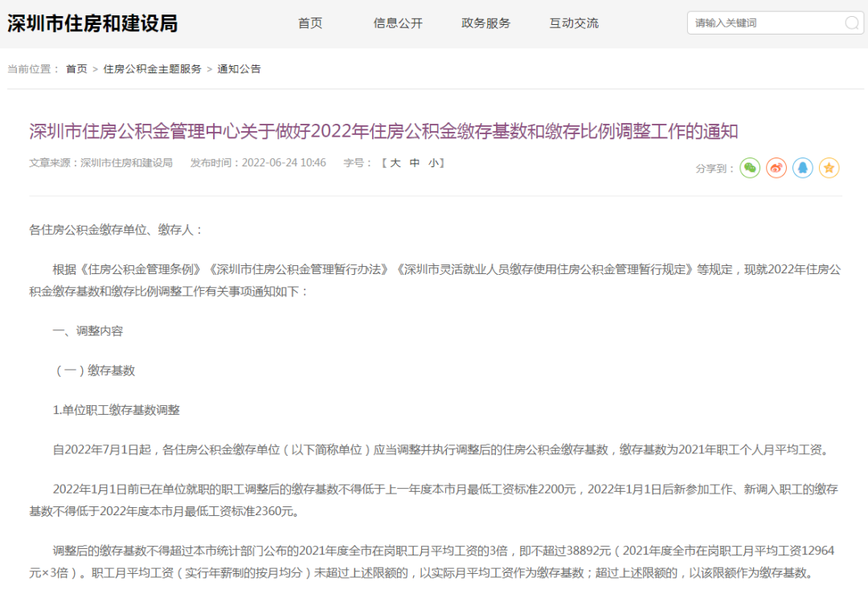Click the 一、调整内容 section heading
Image resolution: width=868 pixels, height=598 pixels.
(x=88, y=331)
